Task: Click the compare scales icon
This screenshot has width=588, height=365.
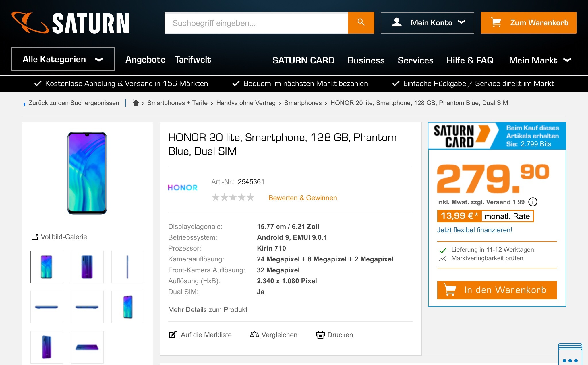Action: (x=254, y=335)
